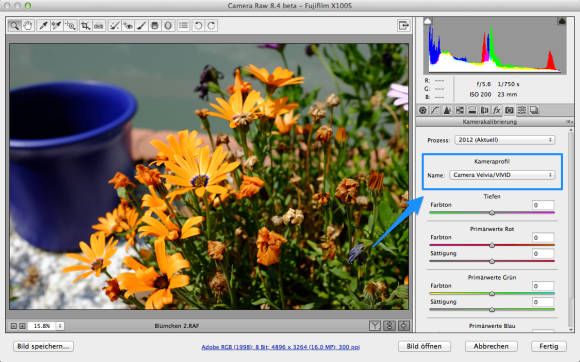Rotate image counterclockwise
The image size is (580, 362).
[198, 26]
